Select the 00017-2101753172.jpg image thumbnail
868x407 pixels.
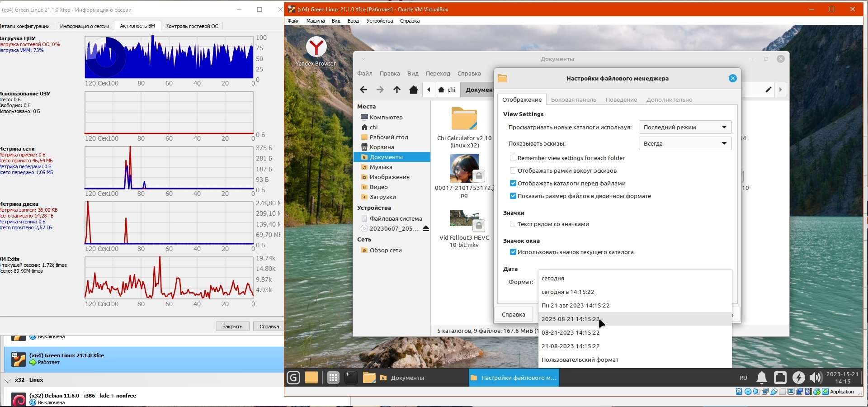point(464,168)
